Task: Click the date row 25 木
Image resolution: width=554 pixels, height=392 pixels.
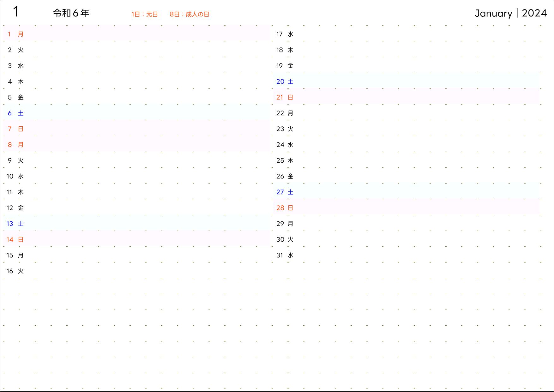Action: pyautogui.click(x=406, y=160)
